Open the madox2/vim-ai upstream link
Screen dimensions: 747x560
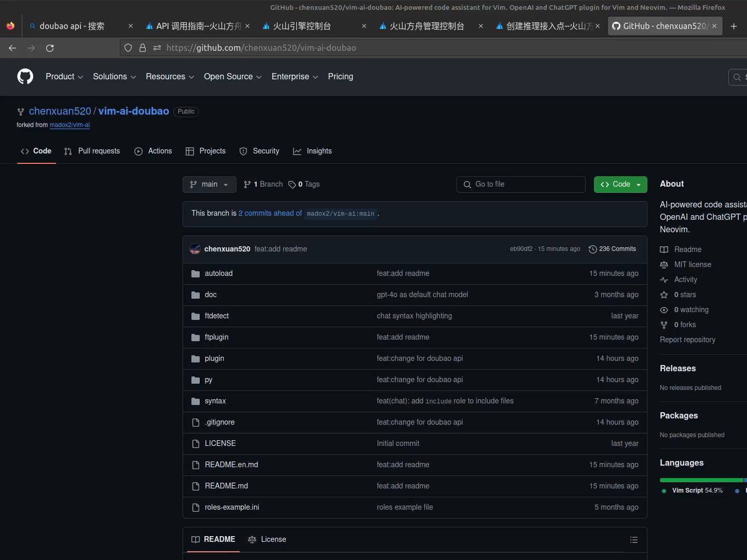point(70,125)
